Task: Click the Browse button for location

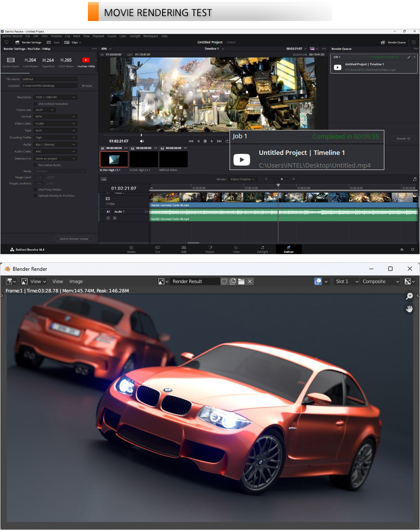Action: (87, 85)
